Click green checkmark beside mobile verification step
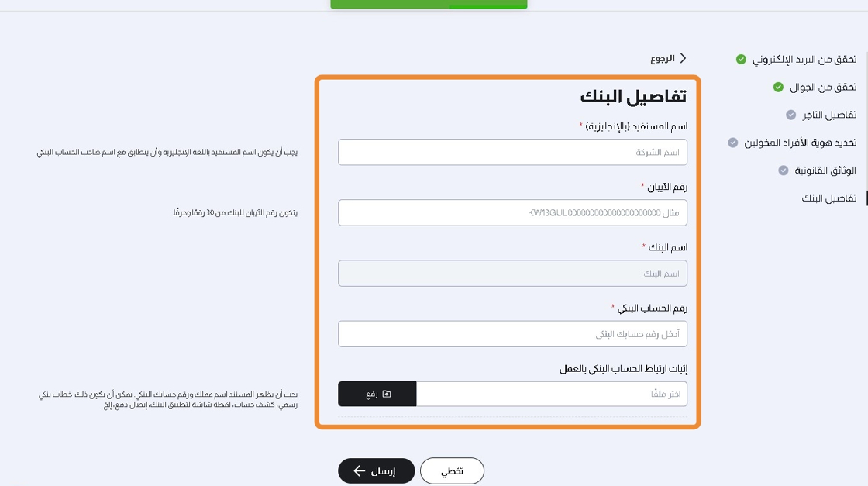The height and width of the screenshot is (486, 868). coord(778,87)
